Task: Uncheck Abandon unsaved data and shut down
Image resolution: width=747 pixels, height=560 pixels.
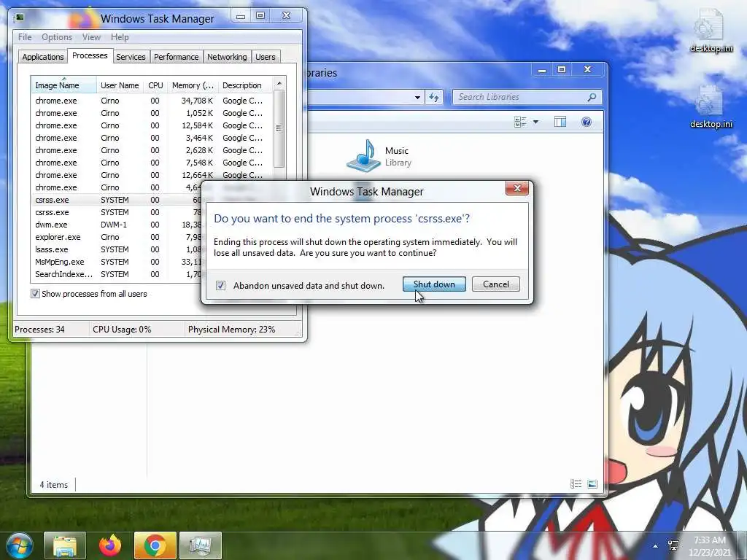Action: (x=220, y=285)
